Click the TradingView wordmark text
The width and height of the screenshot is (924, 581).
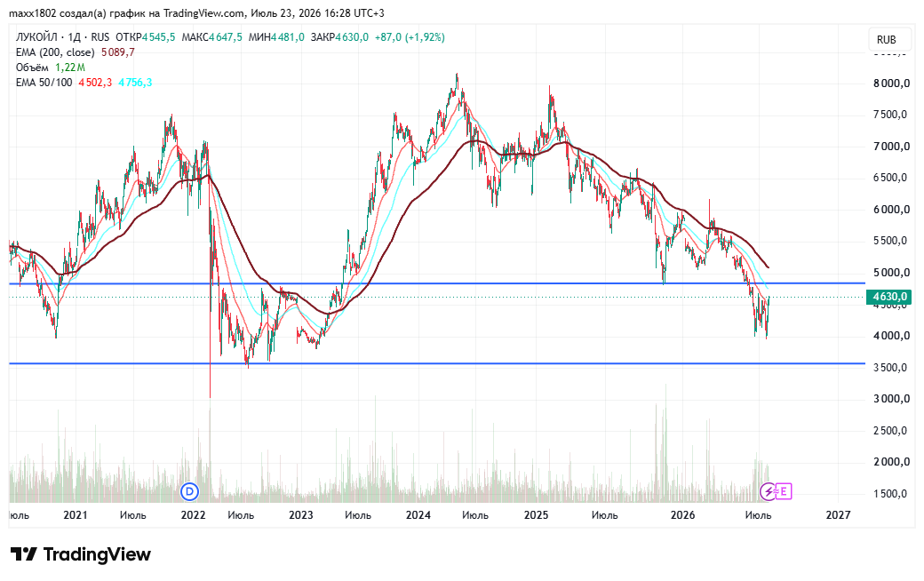tap(97, 553)
